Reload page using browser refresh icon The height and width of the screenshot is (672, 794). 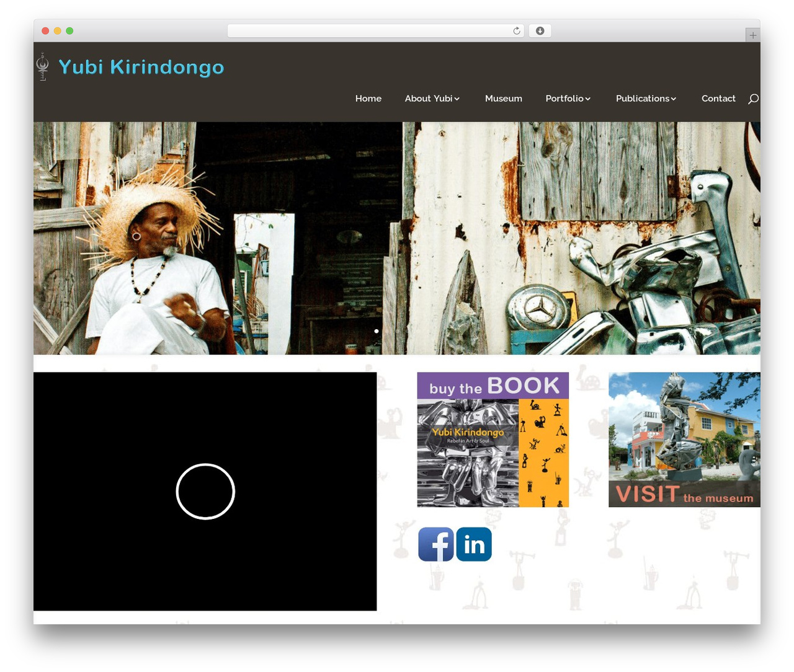[x=516, y=31]
